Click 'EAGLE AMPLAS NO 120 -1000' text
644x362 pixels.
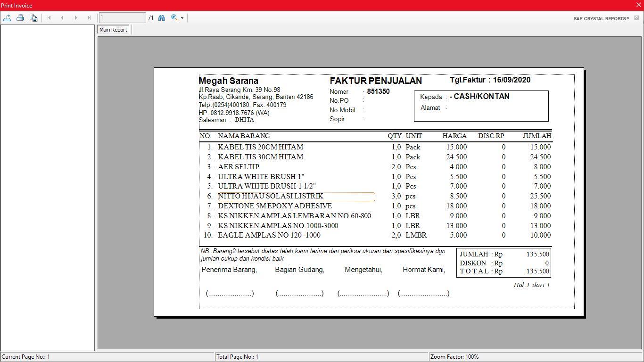click(269, 235)
